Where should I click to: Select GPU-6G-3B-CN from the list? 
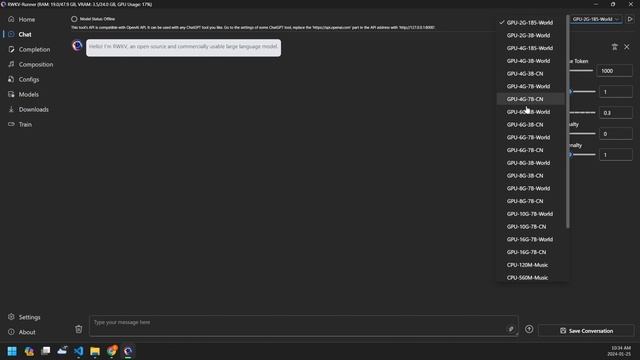[x=530, y=124]
